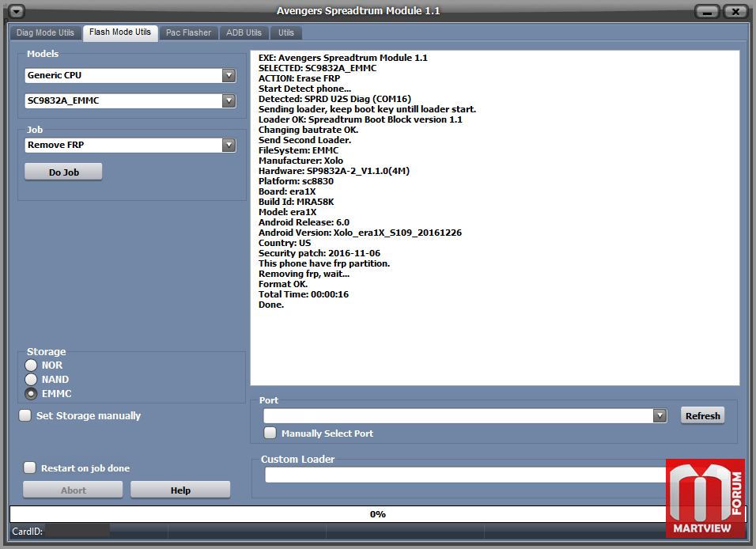Click the 0% progress bar
The width and height of the screenshot is (756, 549).
[378, 513]
